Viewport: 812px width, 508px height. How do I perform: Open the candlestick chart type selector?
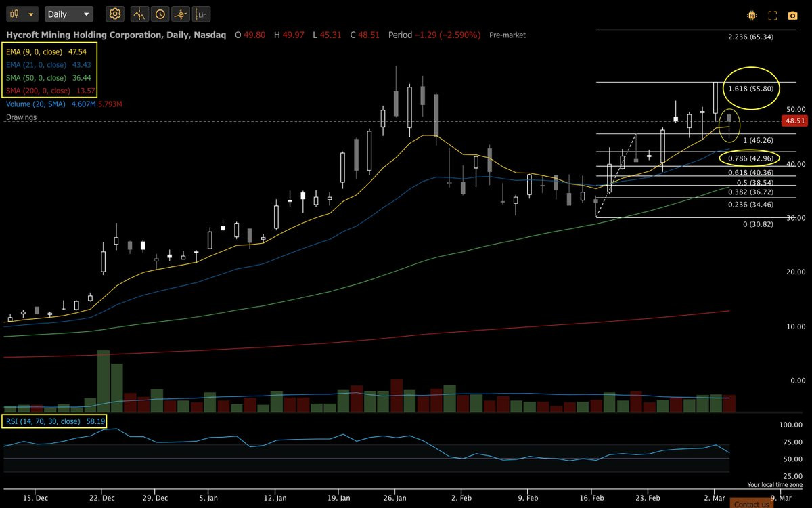(21, 14)
